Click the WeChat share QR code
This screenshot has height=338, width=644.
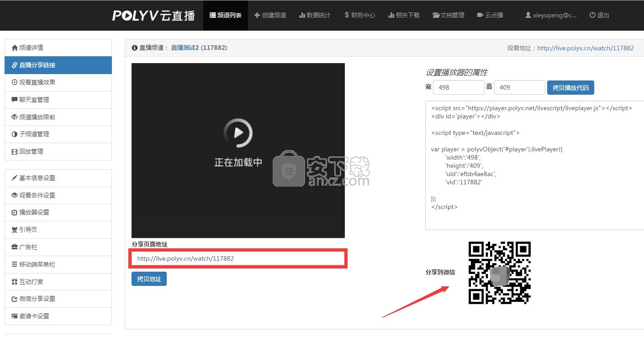500,273
